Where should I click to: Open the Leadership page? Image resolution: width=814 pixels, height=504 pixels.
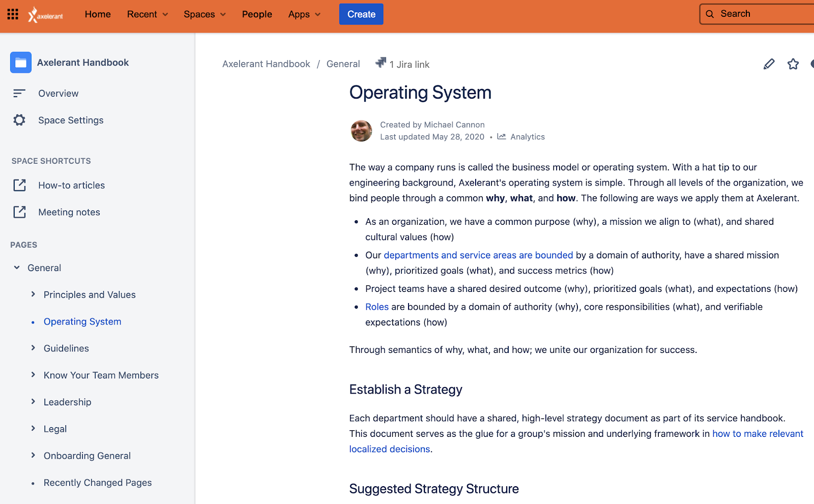pyautogui.click(x=68, y=402)
